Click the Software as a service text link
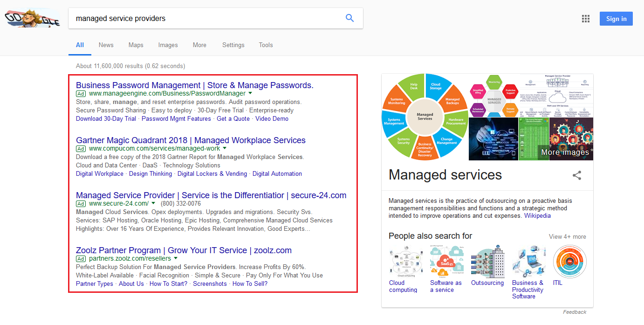Image resolution: width=644 pixels, height=325 pixels. point(446,286)
